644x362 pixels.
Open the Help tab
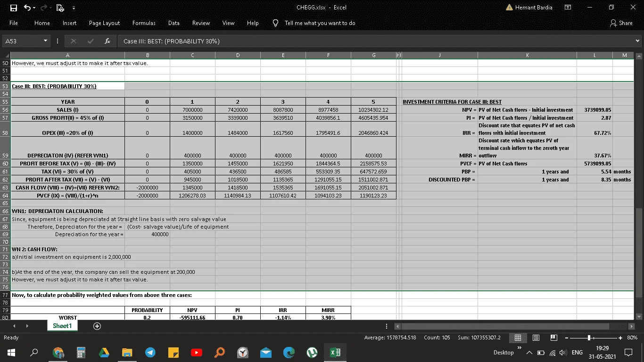253,23
